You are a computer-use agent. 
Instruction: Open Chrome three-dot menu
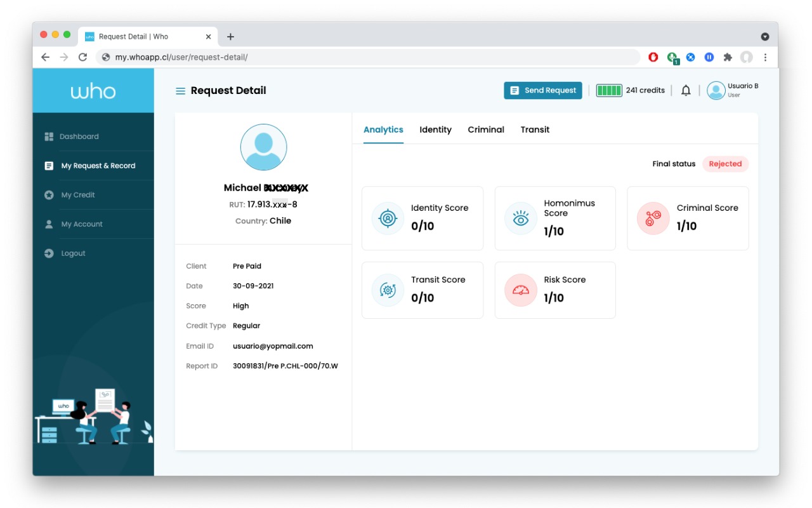(765, 57)
